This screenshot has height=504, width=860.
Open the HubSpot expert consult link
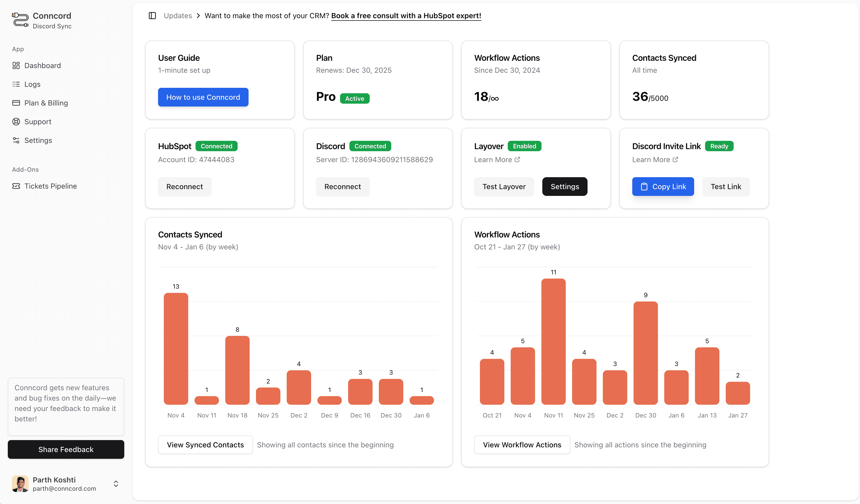[406, 16]
